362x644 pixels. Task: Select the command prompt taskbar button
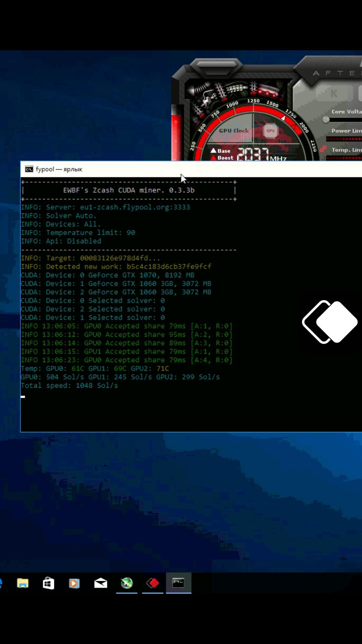click(x=178, y=583)
